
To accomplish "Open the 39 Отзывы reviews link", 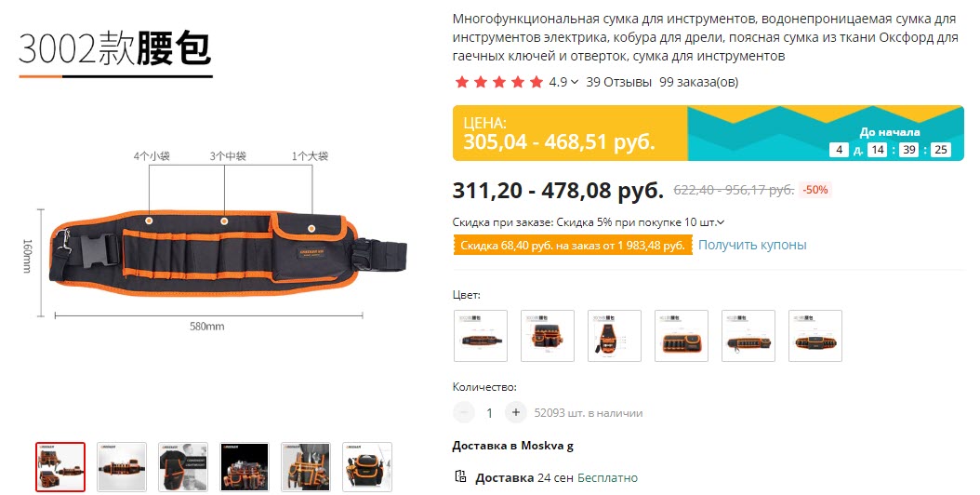I will pos(618,82).
